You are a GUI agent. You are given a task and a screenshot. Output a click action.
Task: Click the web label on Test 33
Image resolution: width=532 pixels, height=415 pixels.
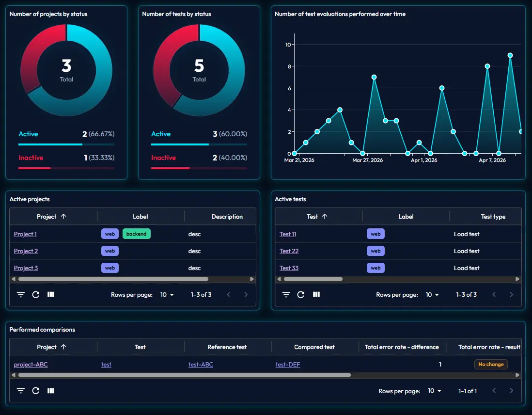(x=376, y=268)
